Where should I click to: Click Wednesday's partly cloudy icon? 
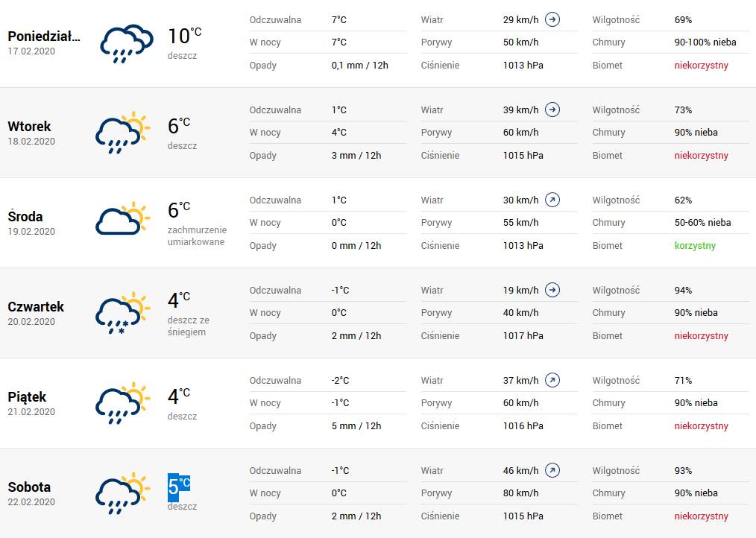click(122, 219)
